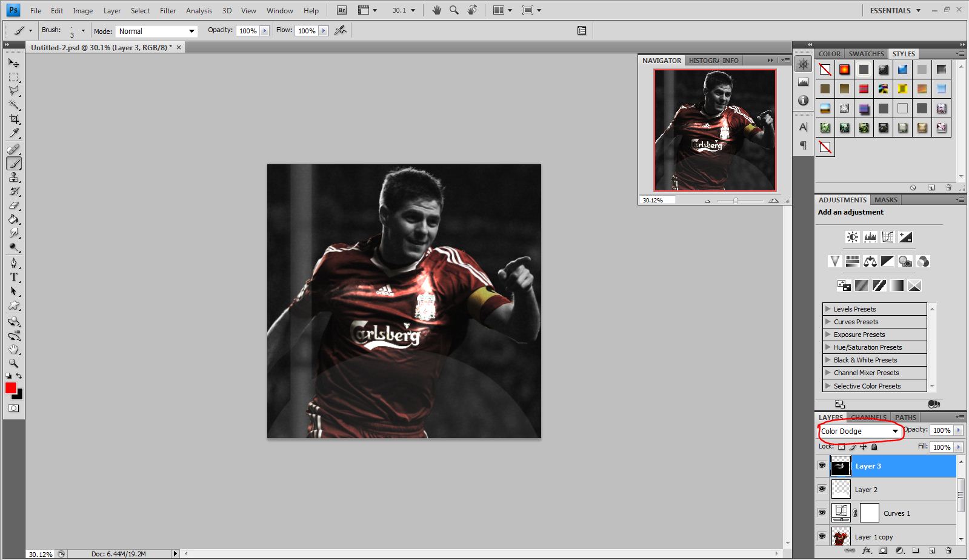The height and width of the screenshot is (560, 969).
Task: Open the Brush preset picker arrow
Action: pyautogui.click(x=83, y=30)
